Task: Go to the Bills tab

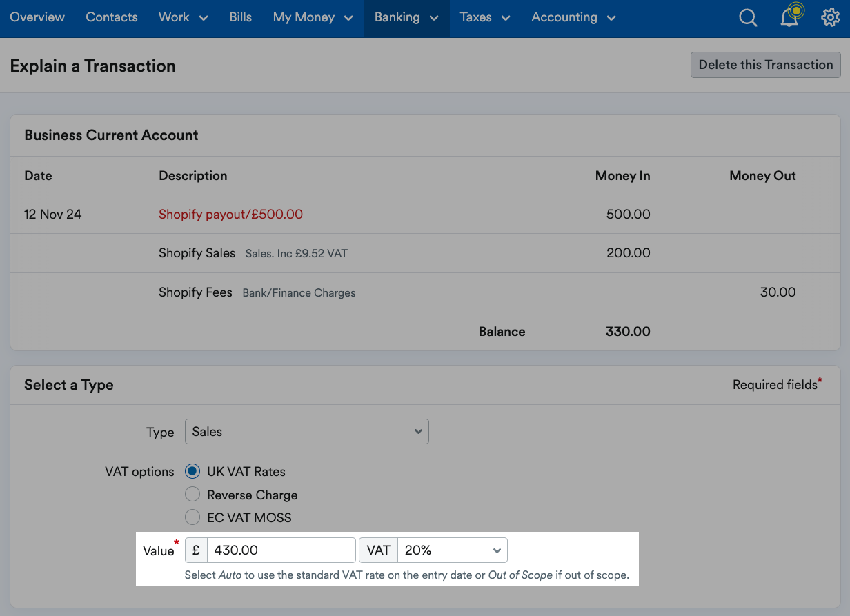Action: coord(241,17)
